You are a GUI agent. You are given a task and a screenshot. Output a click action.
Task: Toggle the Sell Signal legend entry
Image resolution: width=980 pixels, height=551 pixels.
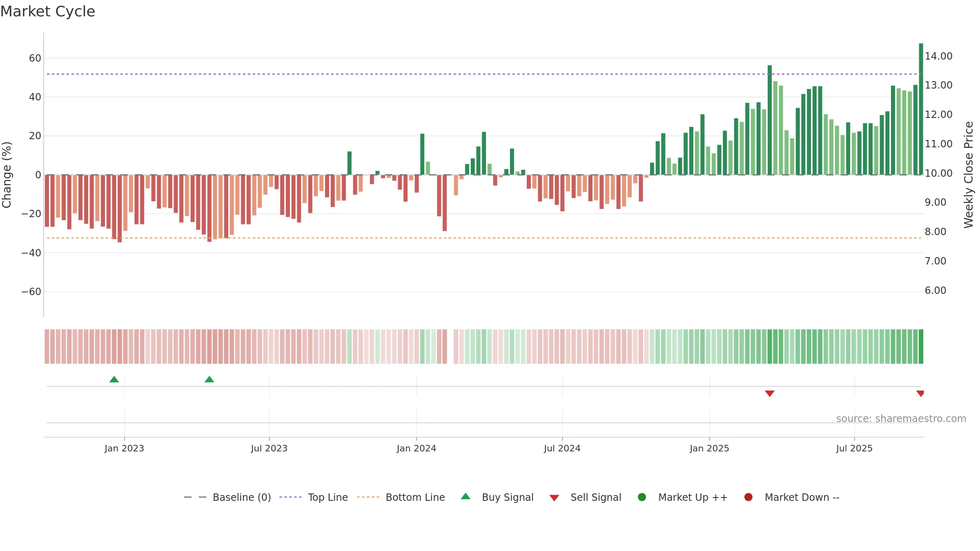click(585, 497)
